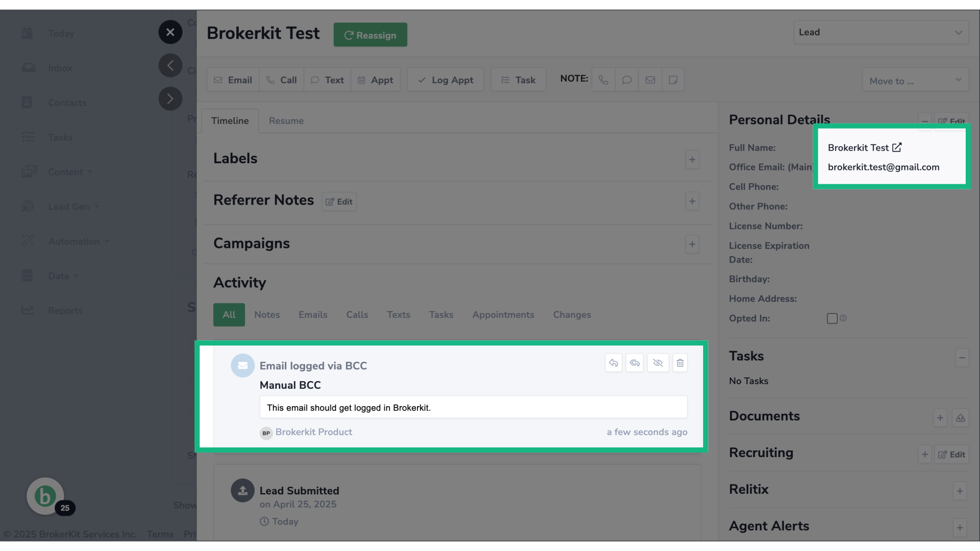The width and height of the screenshot is (980, 551).
Task: Add Recruiting entry plus icon
Action: click(x=925, y=455)
